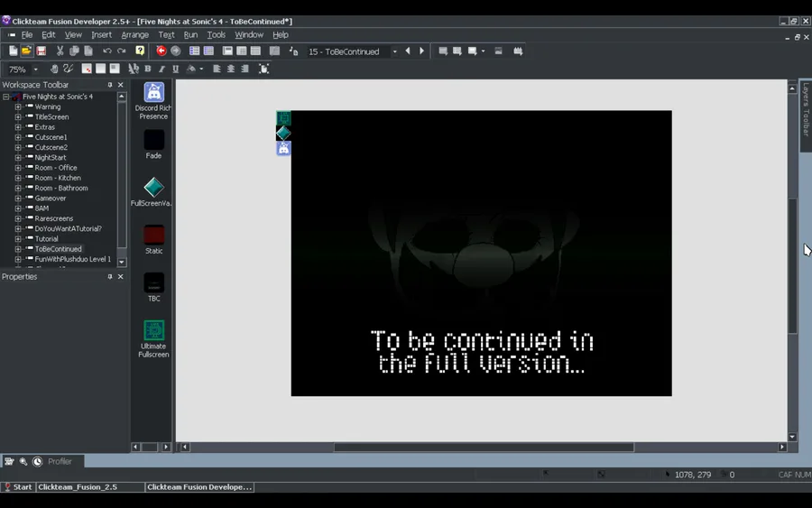Select the FunWithPlushduo Level 1 frame
The height and width of the screenshot is (508, 812).
point(72,259)
